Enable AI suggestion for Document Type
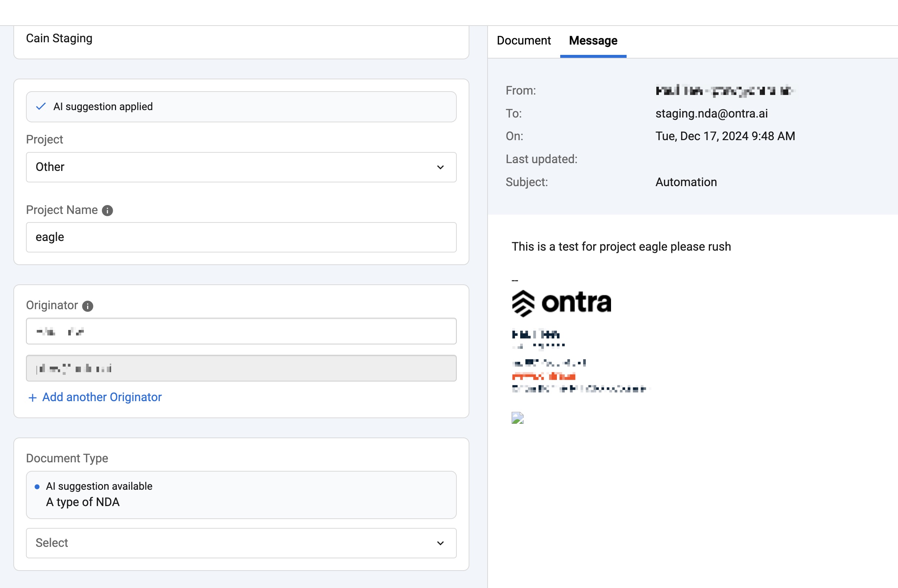 (241, 494)
